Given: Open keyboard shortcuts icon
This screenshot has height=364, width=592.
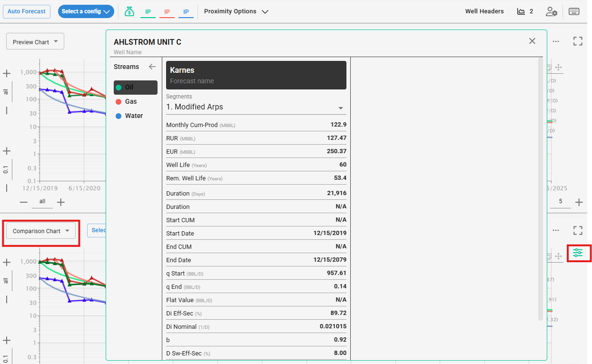Looking at the screenshot, I should click(574, 11).
